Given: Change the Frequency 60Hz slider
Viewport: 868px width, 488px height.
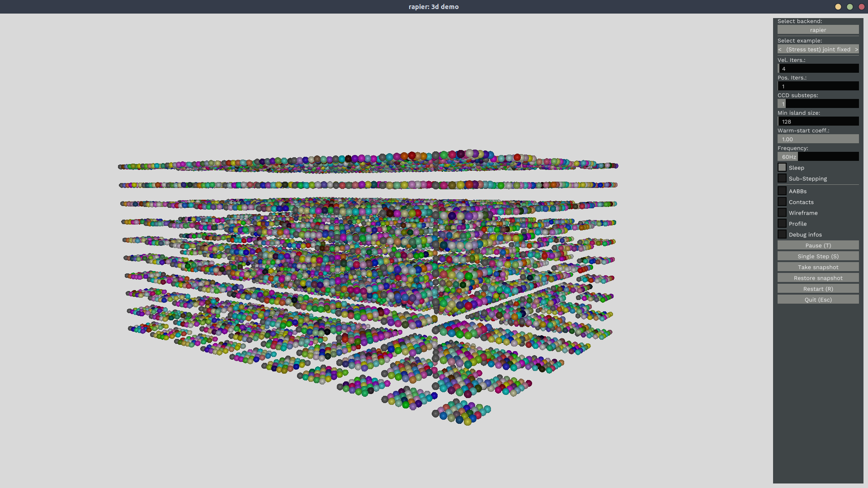Looking at the screenshot, I should [818, 157].
